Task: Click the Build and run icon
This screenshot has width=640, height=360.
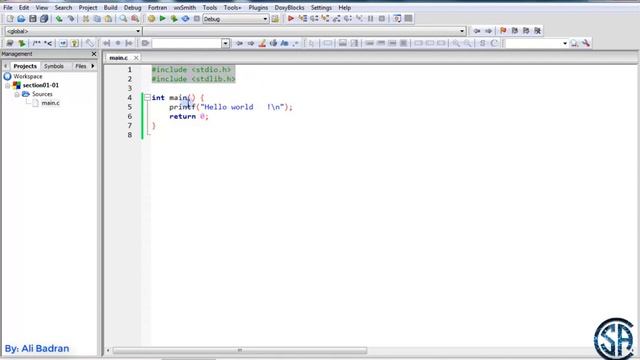Action: [174, 19]
